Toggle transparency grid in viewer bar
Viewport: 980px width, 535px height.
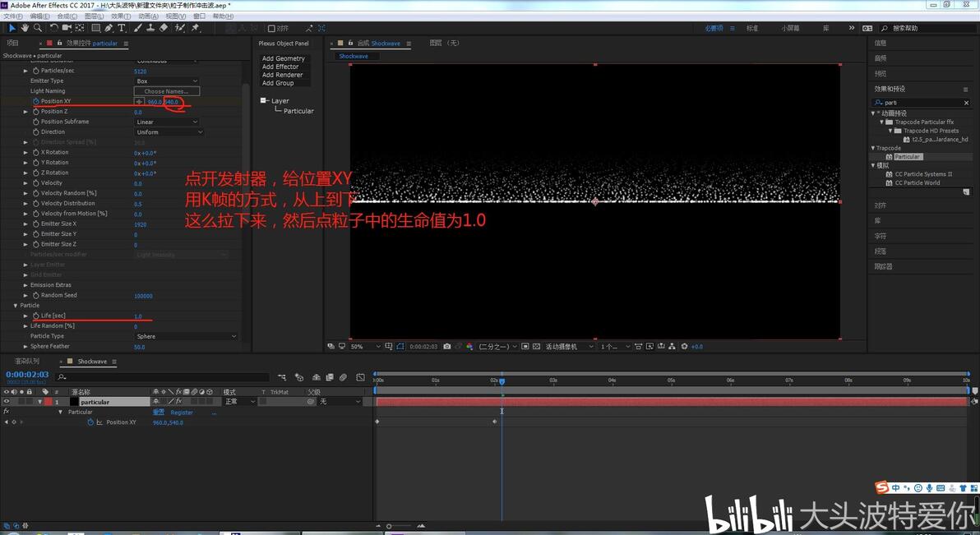pos(536,346)
